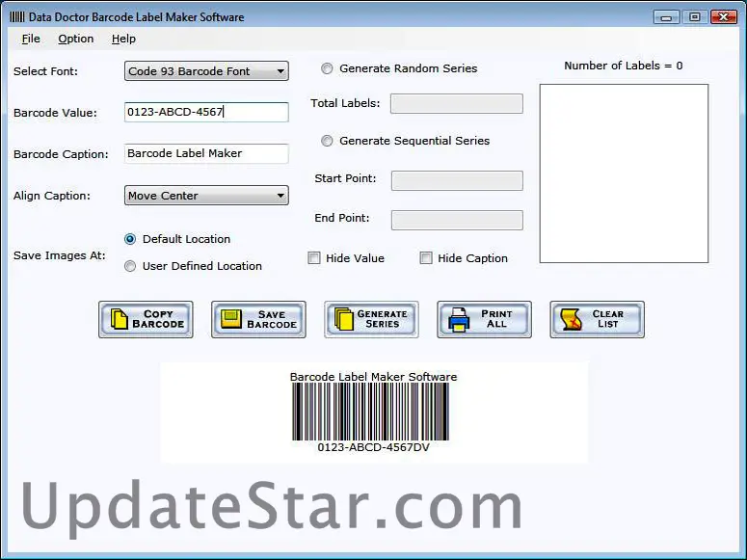Click the Start Point field
Image resolution: width=747 pixels, height=560 pixels.
(457, 180)
